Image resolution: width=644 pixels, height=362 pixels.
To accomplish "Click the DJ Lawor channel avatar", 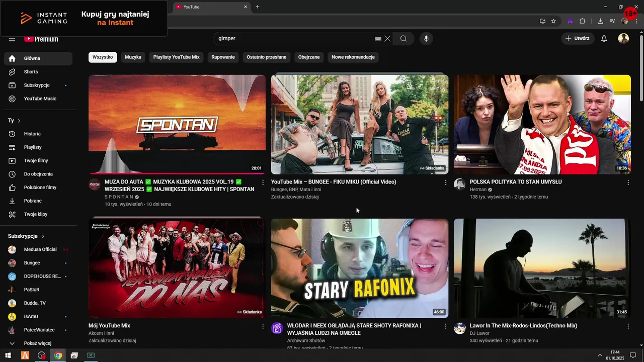I will [460, 328].
